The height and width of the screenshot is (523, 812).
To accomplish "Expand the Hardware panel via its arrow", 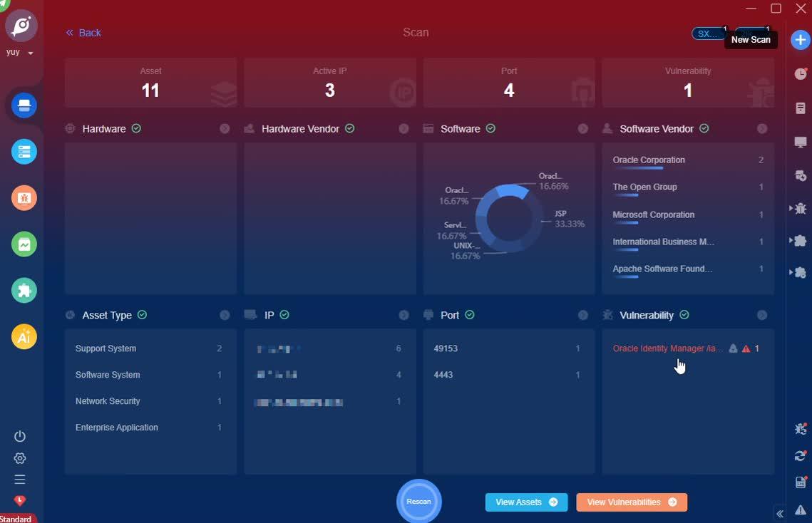I will 225,128.
